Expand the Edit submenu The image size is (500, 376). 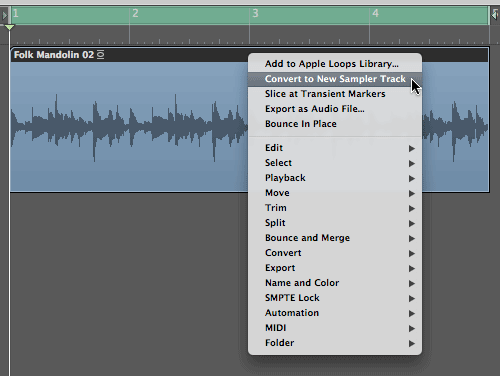(335, 148)
